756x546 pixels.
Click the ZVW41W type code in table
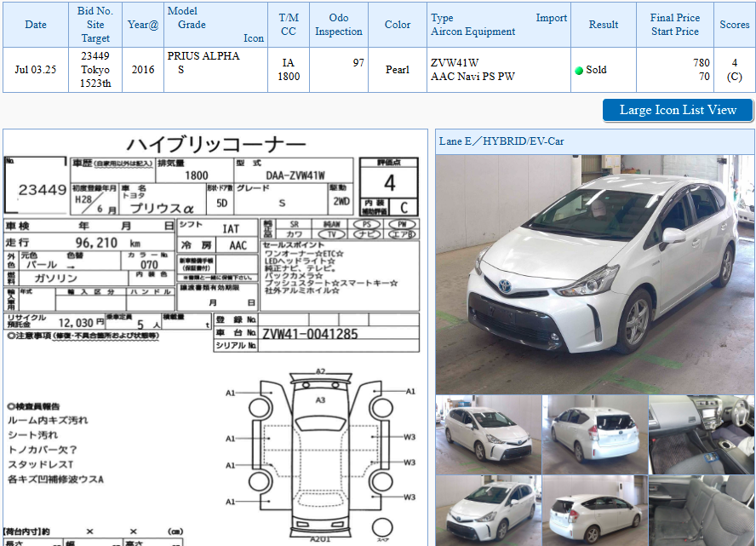point(455,63)
